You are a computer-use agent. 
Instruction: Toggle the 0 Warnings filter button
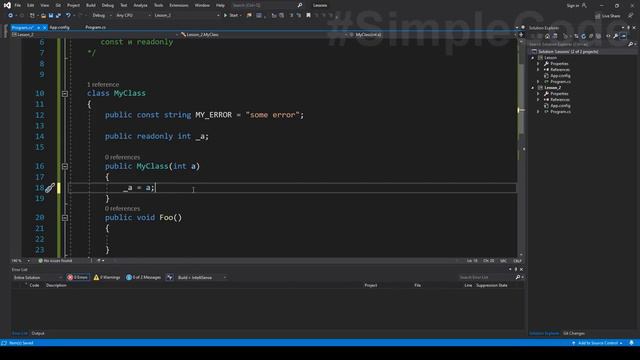click(107, 277)
